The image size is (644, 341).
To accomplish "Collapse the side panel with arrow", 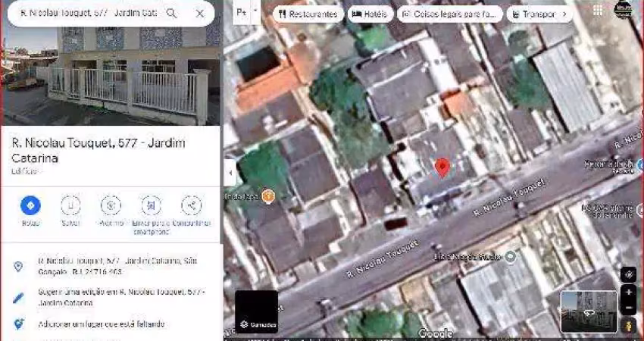I will coord(230,173).
